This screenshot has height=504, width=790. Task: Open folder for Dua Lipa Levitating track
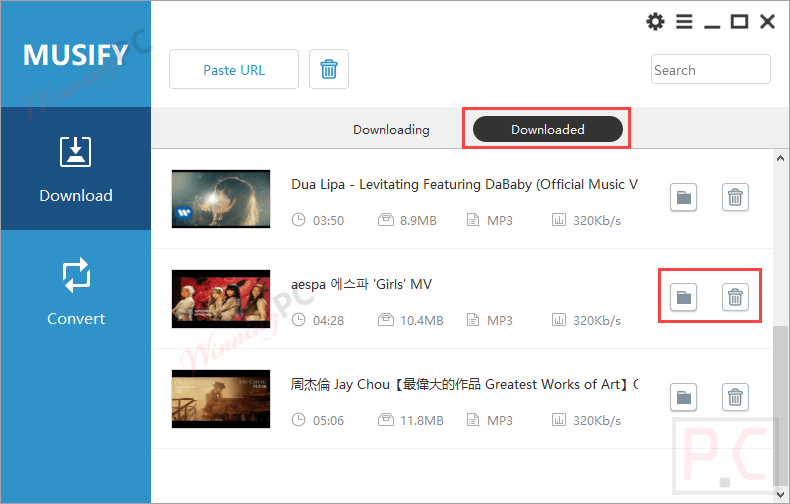(684, 197)
